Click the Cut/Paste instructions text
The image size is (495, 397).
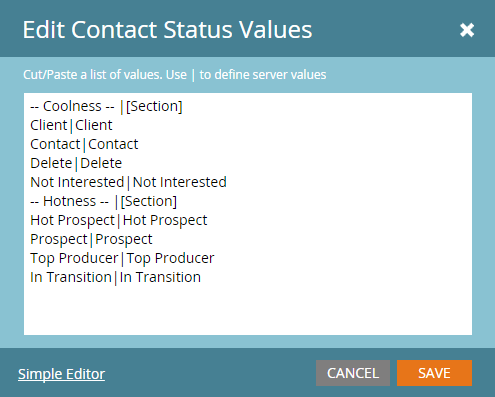(x=175, y=75)
